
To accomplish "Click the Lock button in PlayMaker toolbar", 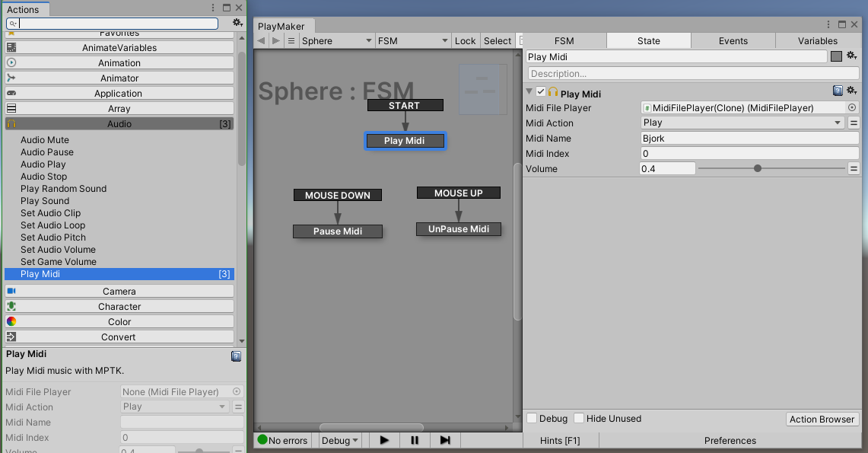I will 465,40.
